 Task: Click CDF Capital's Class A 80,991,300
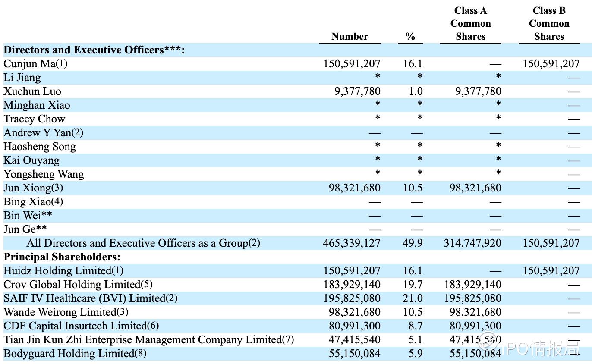pyautogui.click(x=475, y=326)
